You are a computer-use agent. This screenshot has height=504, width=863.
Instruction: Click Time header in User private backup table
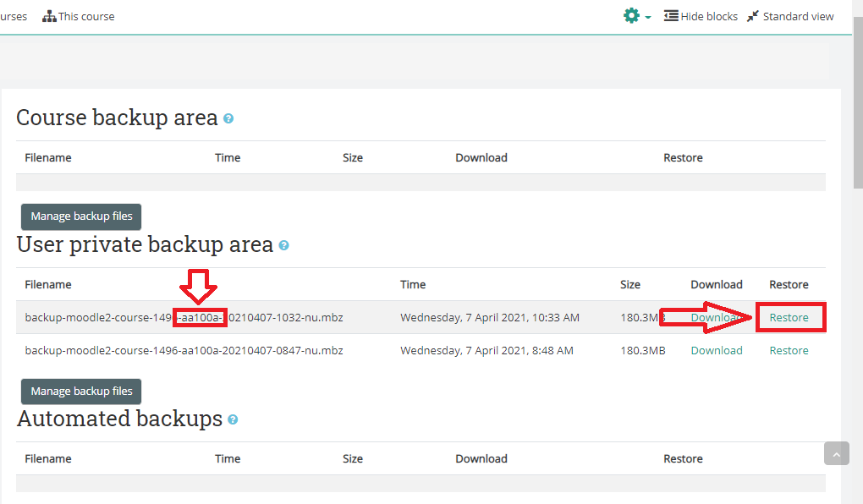point(413,284)
